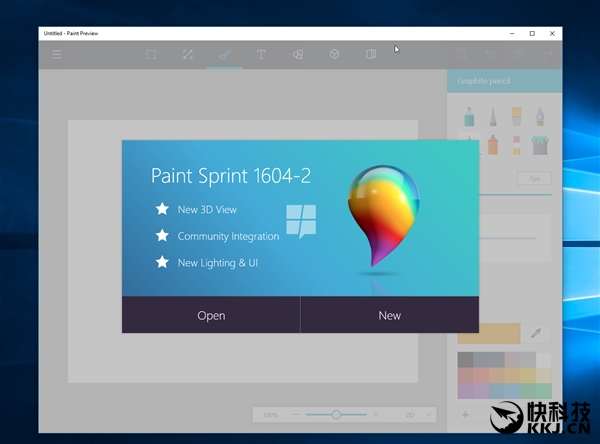Minimize the Paint Preview window
Viewport: 600px width, 444px height.
coord(512,33)
